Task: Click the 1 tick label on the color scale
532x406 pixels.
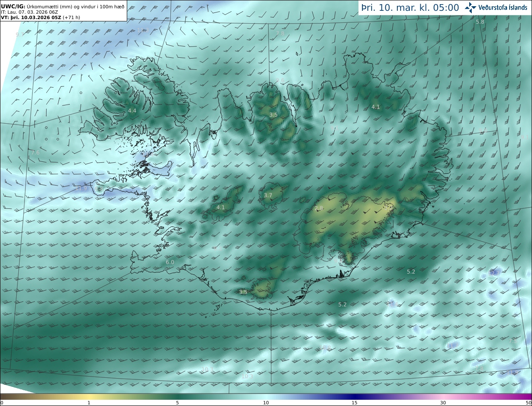Action: click(89, 403)
